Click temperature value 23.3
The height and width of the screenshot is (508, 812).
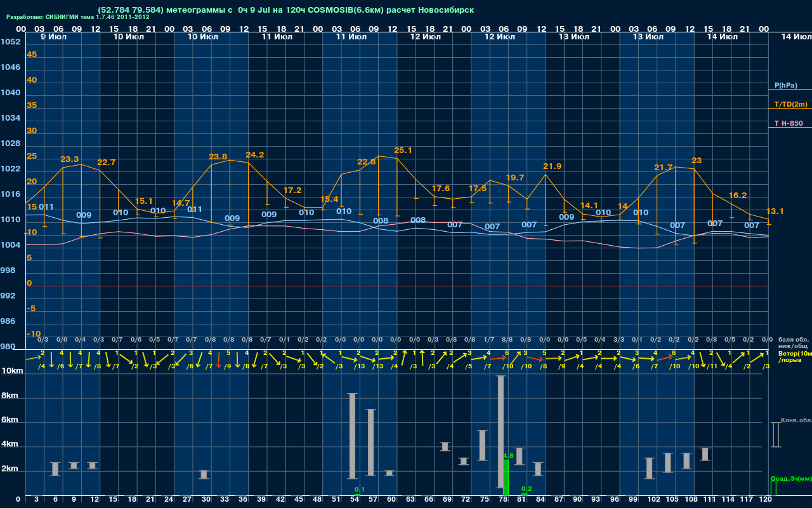[69, 159]
